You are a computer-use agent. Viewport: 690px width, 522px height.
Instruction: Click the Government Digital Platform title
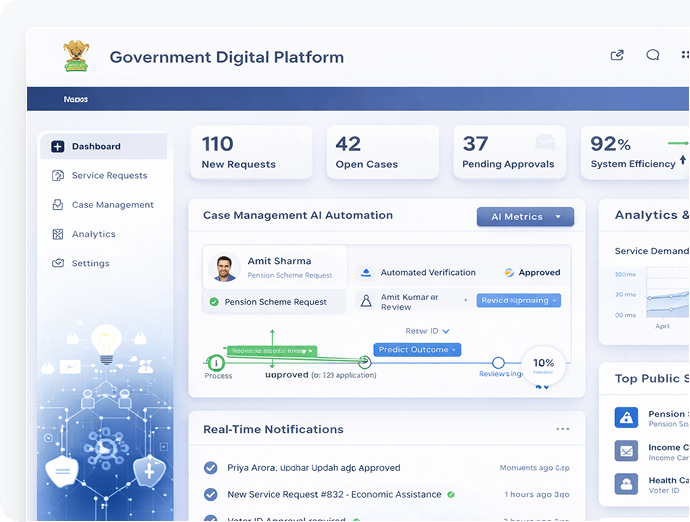click(x=227, y=57)
